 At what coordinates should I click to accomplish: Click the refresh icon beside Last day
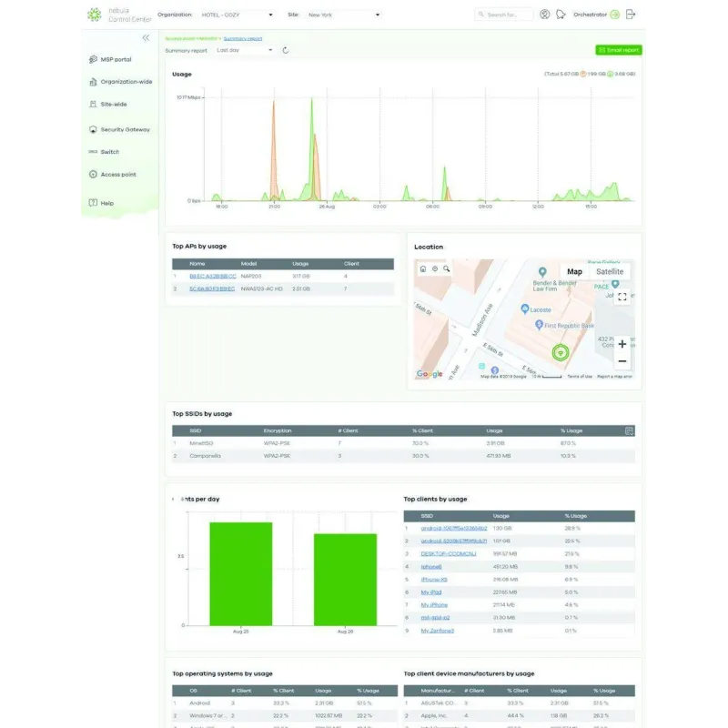tap(286, 50)
